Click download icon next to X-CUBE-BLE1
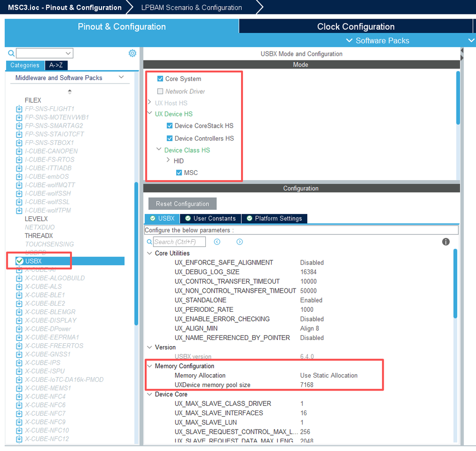This screenshot has height=451, width=476. (19, 295)
